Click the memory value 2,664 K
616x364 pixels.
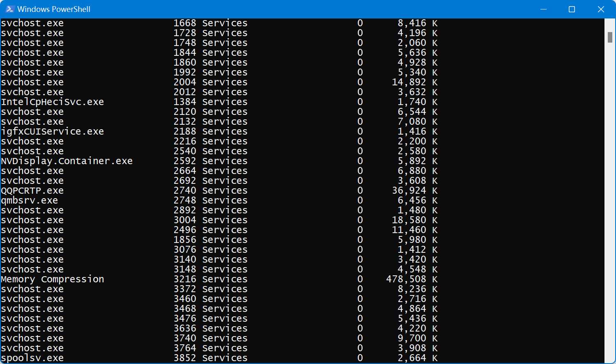coord(418,358)
